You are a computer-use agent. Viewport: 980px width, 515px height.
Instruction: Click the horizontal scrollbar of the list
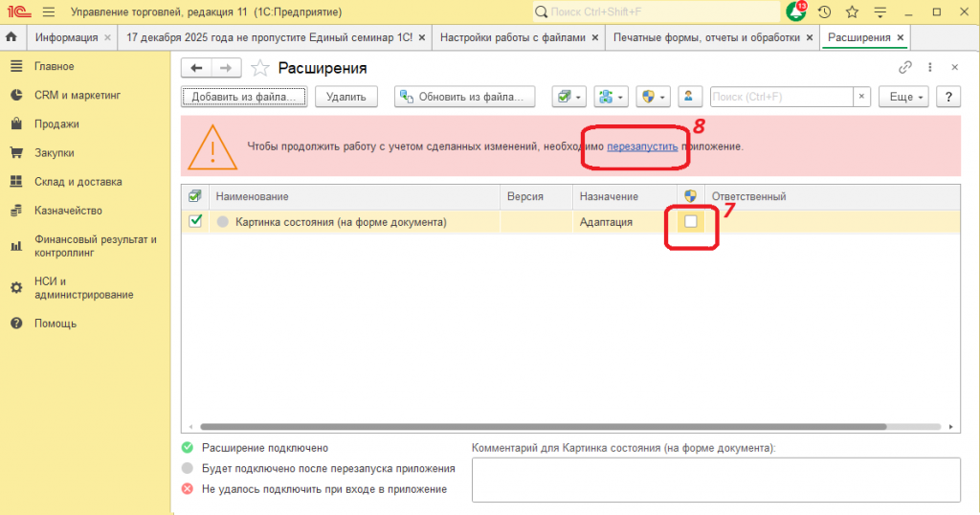pos(544,427)
